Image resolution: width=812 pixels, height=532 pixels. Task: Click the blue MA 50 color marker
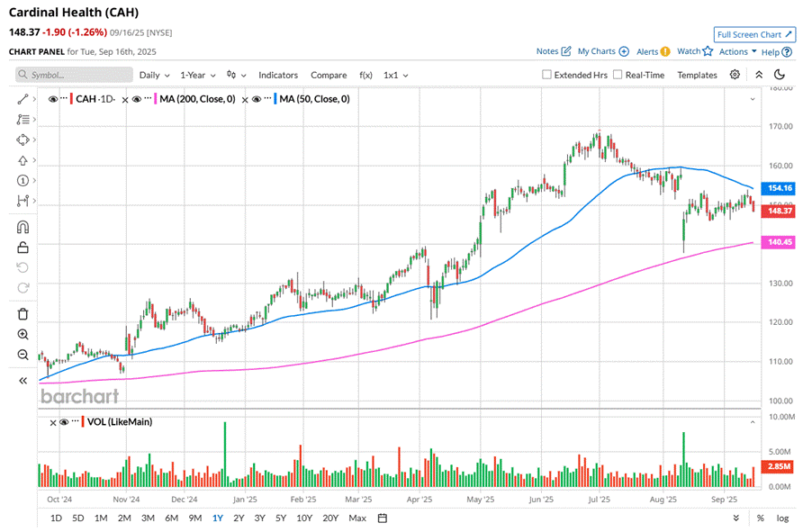coord(275,99)
